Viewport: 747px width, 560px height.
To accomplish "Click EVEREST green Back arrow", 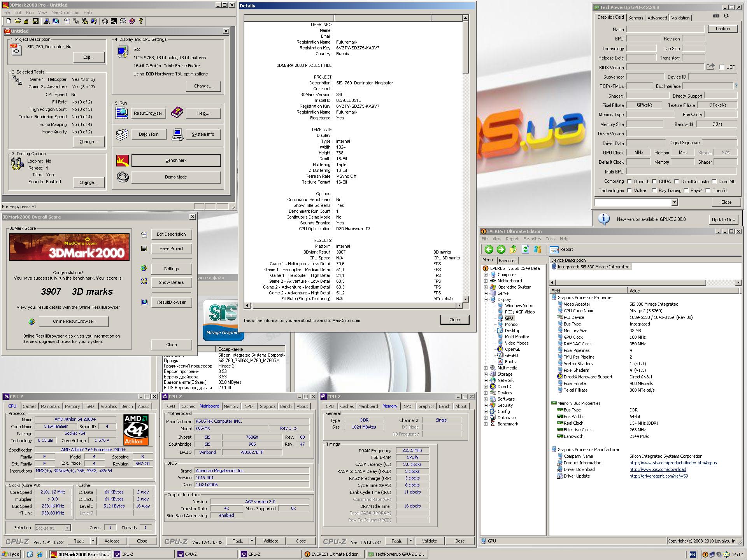I will [489, 249].
